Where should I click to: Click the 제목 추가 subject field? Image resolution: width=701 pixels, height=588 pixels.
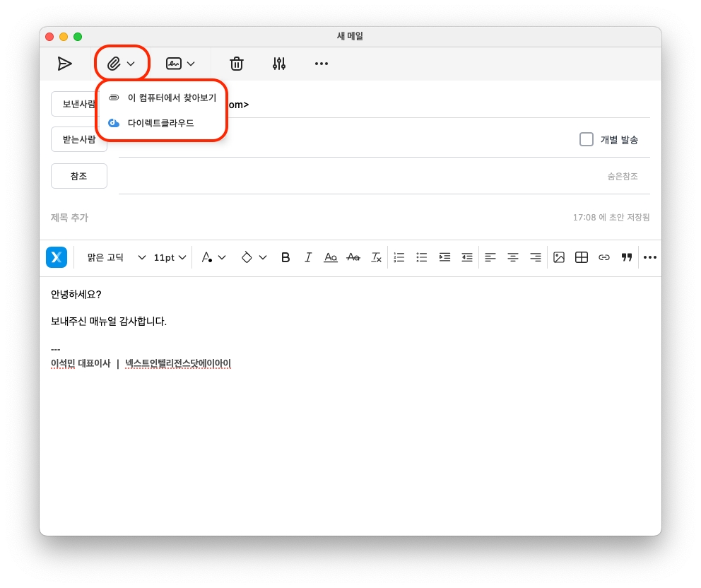pos(283,218)
